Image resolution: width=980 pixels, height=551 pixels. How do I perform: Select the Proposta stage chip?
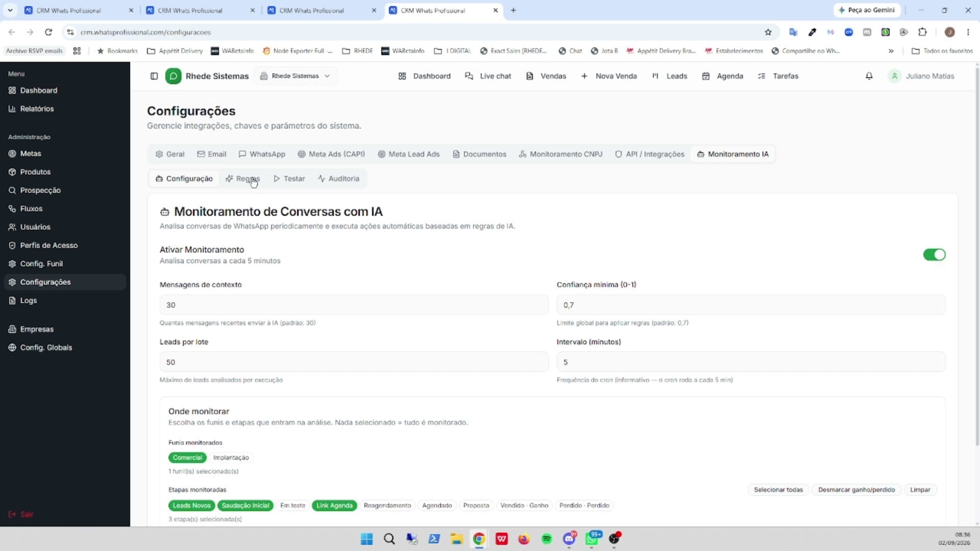[x=476, y=506]
